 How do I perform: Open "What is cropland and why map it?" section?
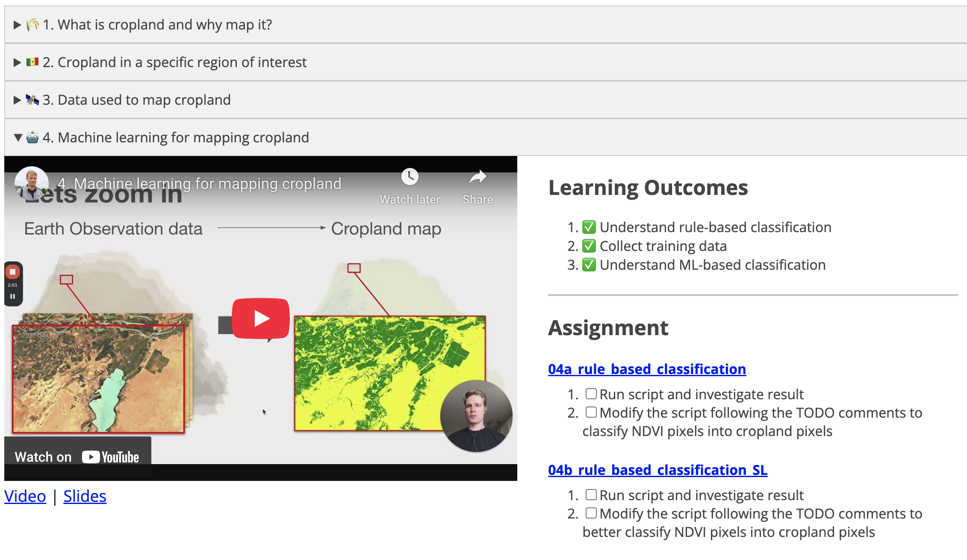[x=486, y=25]
